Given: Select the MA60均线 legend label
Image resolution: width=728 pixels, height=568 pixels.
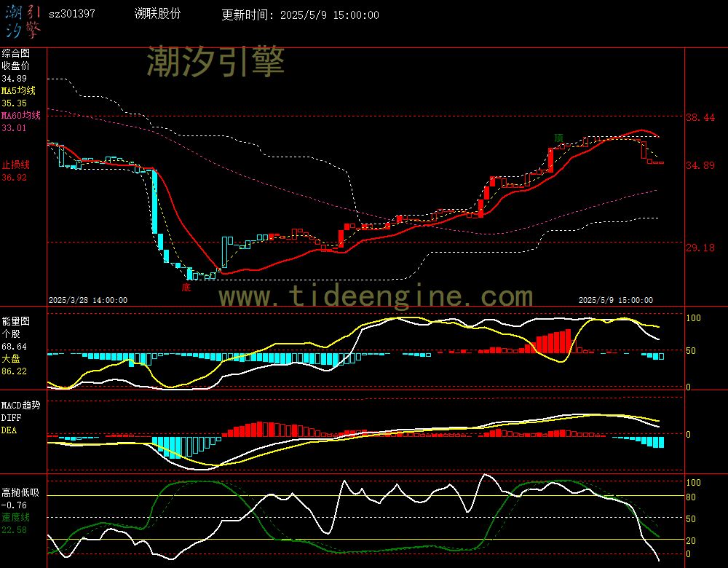Looking at the screenshot, I should (21, 115).
